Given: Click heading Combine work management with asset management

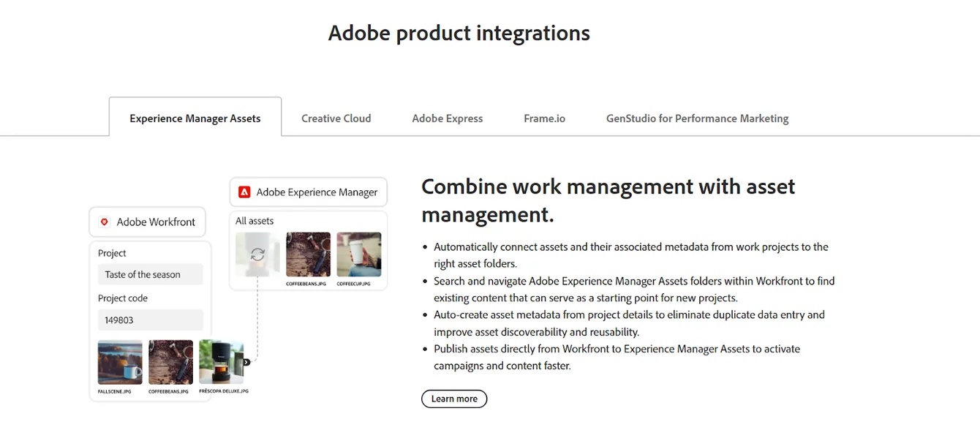Looking at the screenshot, I should point(608,200).
